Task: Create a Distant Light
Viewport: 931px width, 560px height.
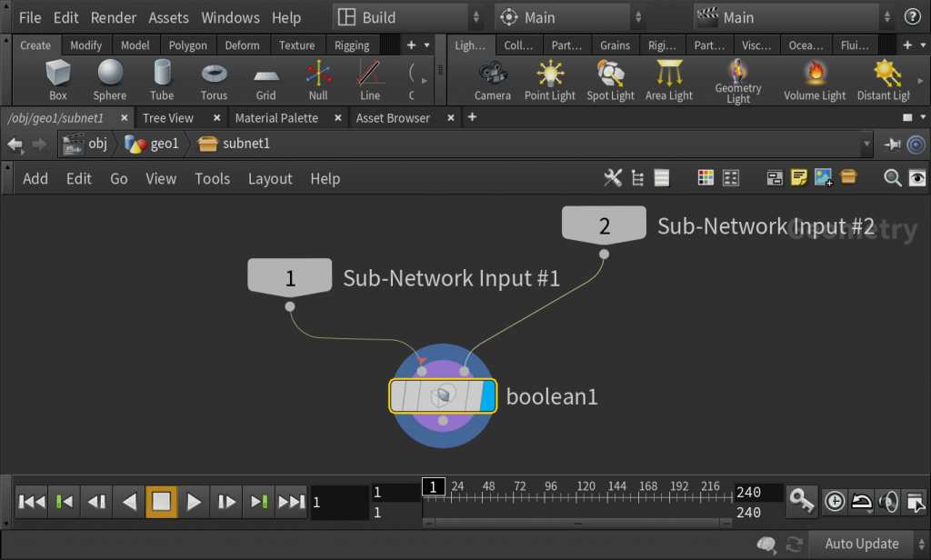Action: [x=884, y=80]
